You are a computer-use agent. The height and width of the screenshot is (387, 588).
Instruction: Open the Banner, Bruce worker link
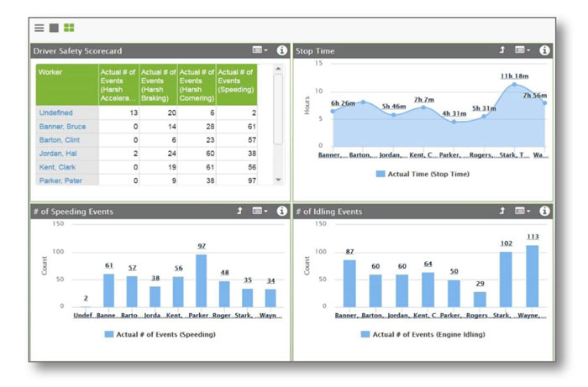tap(62, 127)
